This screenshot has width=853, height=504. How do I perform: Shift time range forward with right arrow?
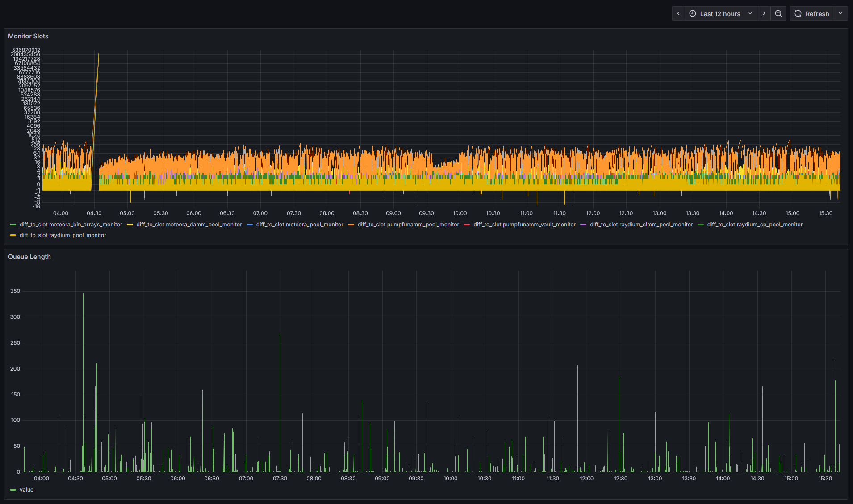(764, 13)
